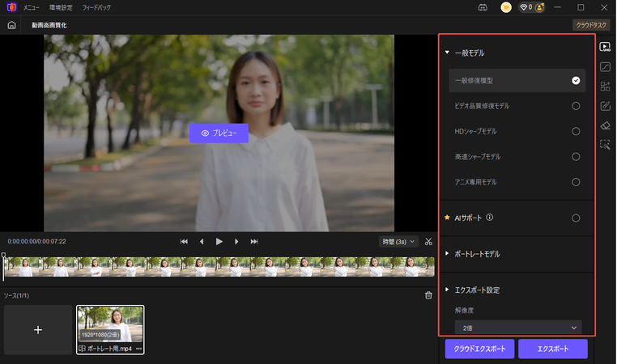Open the メニュー menu
The image size is (617, 364).
[x=31, y=7]
